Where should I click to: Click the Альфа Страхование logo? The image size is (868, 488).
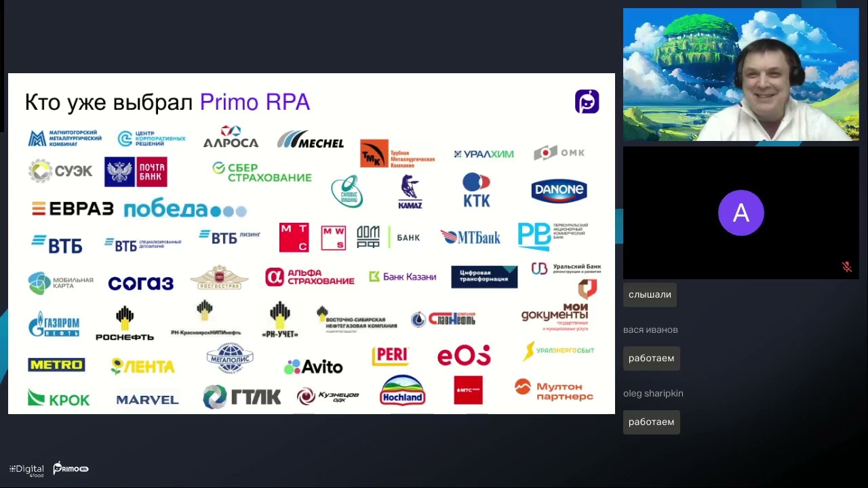310,277
